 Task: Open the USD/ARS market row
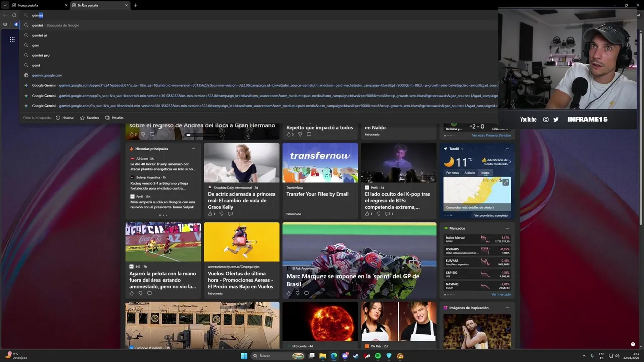point(477,250)
